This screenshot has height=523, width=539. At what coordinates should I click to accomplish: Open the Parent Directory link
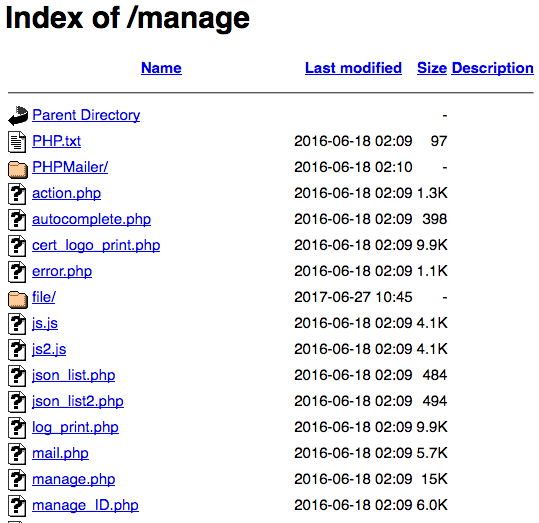[86, 115]
